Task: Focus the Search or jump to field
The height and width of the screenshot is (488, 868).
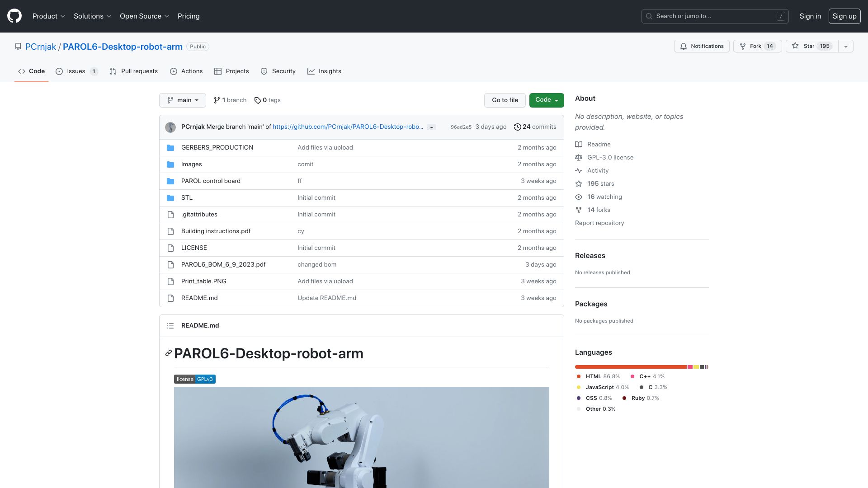Action: click(x=715, y=16)
